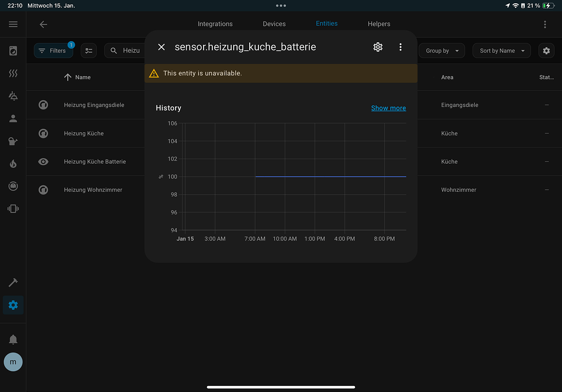Screen dimensions: 562x392
Task: Click the vibration icon in the left sidebar
Action: click(13, 208)
